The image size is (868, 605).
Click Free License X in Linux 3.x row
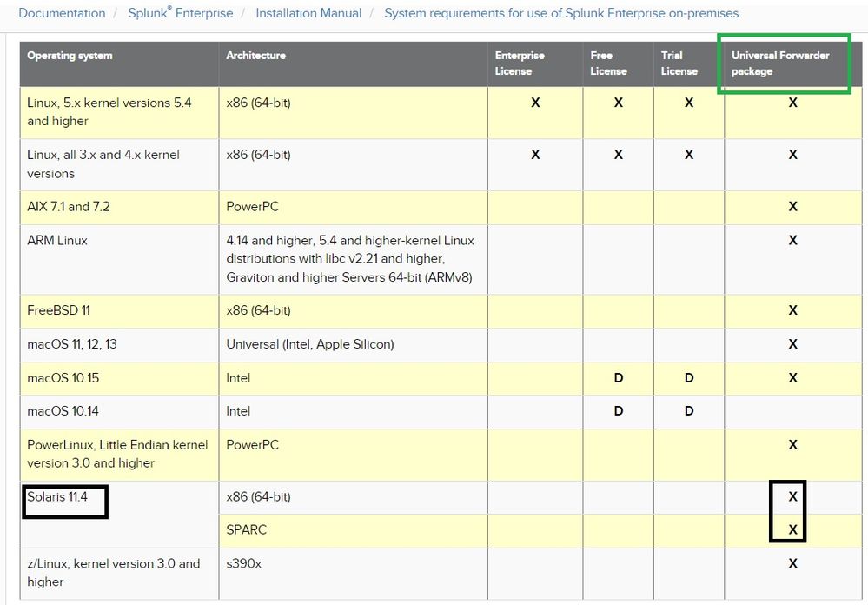619,155
